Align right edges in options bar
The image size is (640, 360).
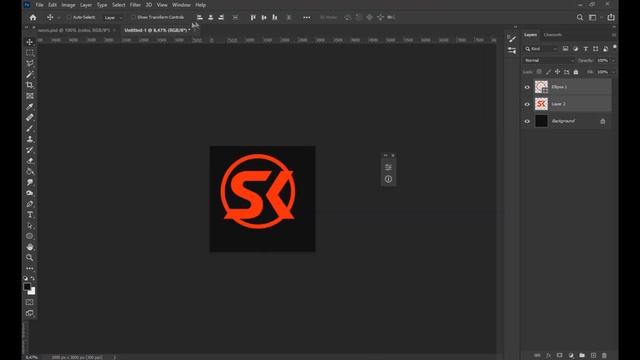click(221, 18)
